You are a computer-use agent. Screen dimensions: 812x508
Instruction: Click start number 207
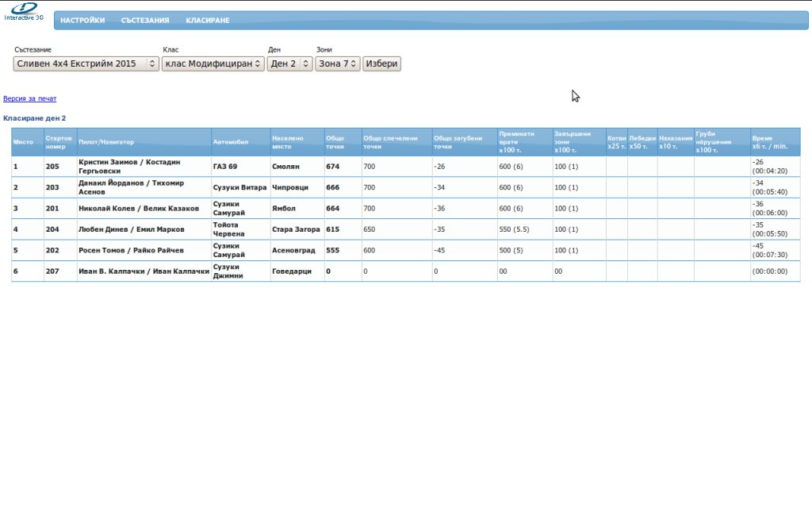[52, 271]
